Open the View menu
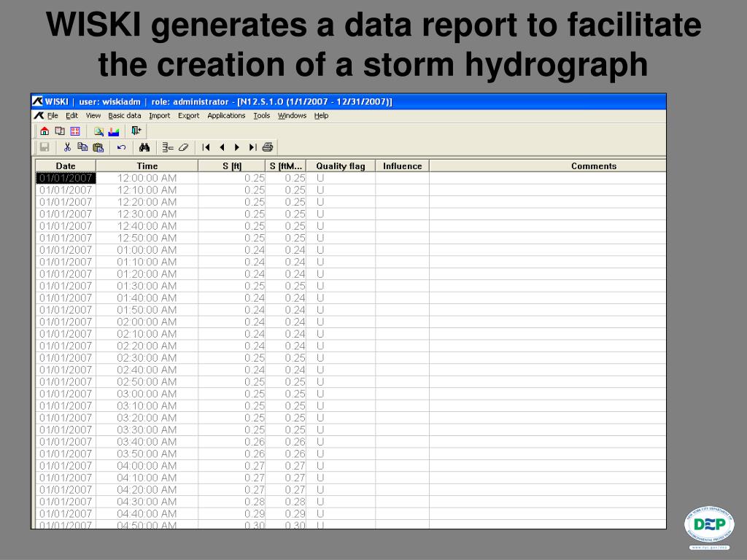747x560 pixels. click(x=93, y=116)
